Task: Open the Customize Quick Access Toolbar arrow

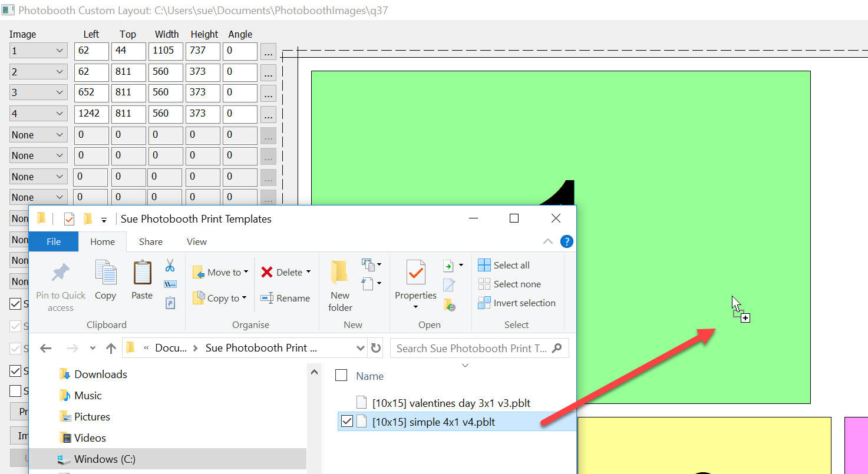Action: 104,220
